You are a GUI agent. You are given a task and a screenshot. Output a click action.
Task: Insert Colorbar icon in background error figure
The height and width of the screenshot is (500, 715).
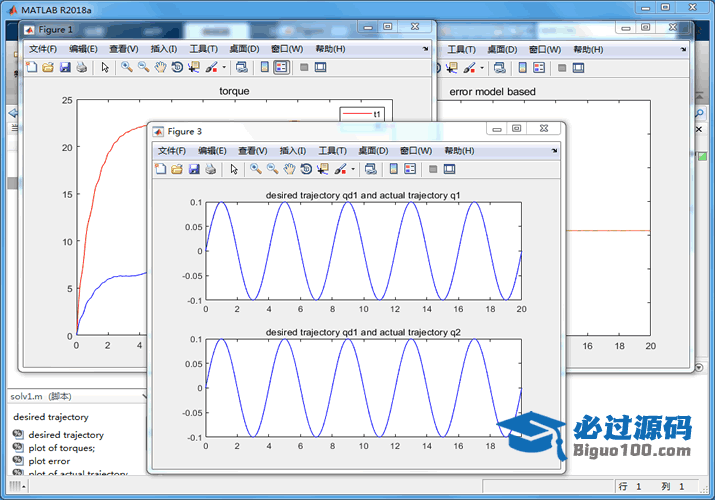pyautogui.click(x=523, y=68)
